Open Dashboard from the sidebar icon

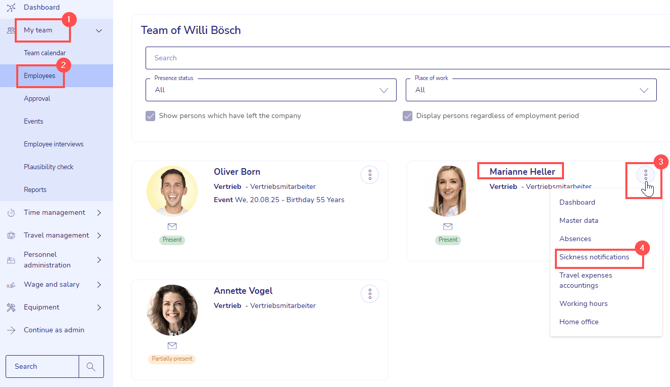coord(11,7)
